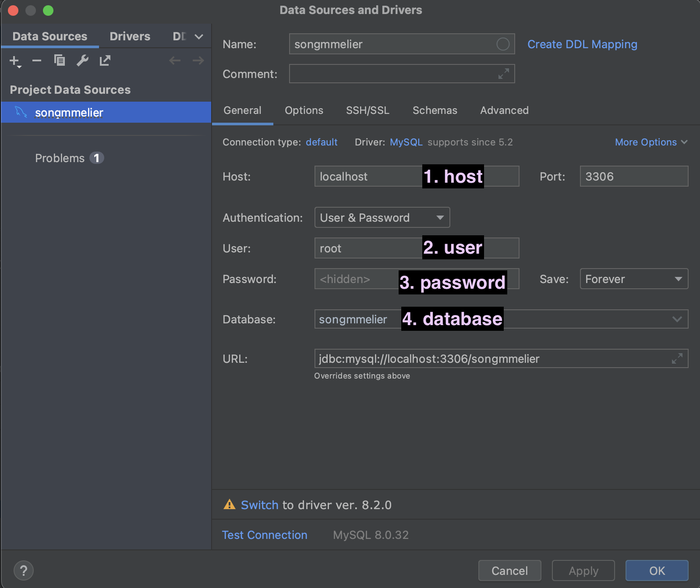The height and width of the screenshot is (588, 700).
Task: Expand the Database dropdown arrow
Action: click(x=677, y=319)
